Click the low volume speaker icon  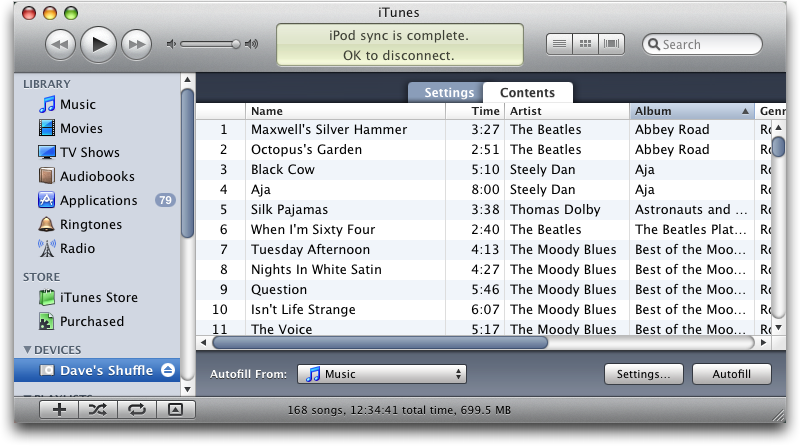tap(171, 44)
